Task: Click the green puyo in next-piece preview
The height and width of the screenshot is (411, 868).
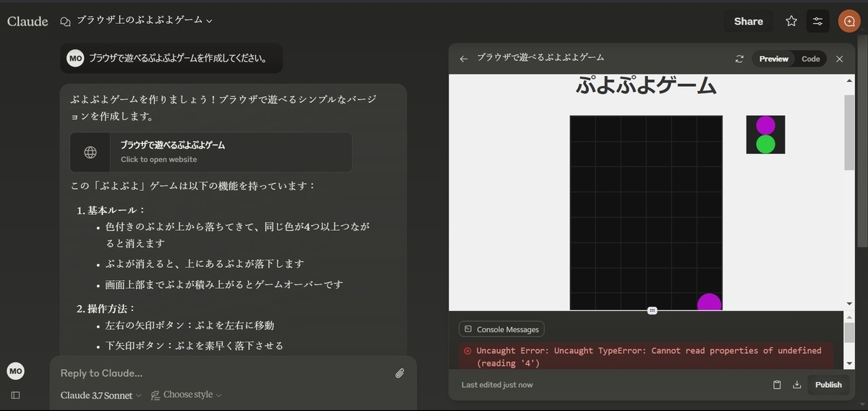Action: click(x=765, y=144)
